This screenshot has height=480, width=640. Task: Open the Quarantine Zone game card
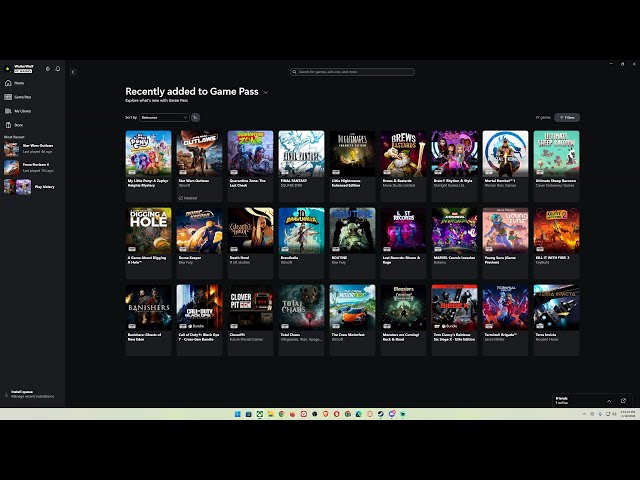251,166
